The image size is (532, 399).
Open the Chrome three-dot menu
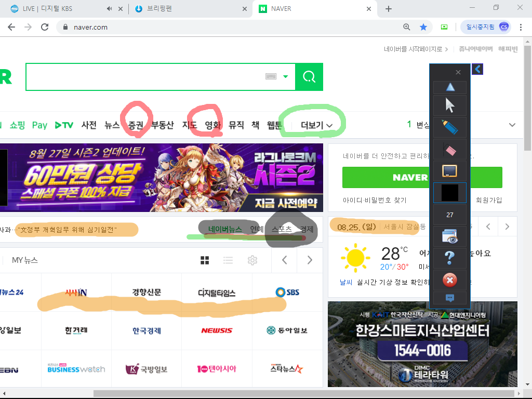point(521,27)
